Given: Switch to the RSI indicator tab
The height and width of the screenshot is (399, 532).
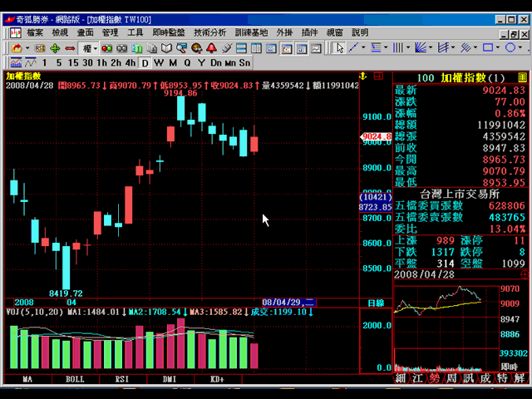Looking at the screenshot, I should point(122,379).
